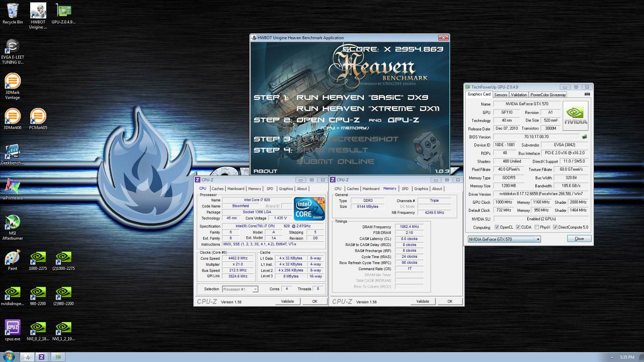Launch 3DMark06 desktop shortcut
Image resolution: width=644 pixels, height=362 pixels.
point(12,119)
